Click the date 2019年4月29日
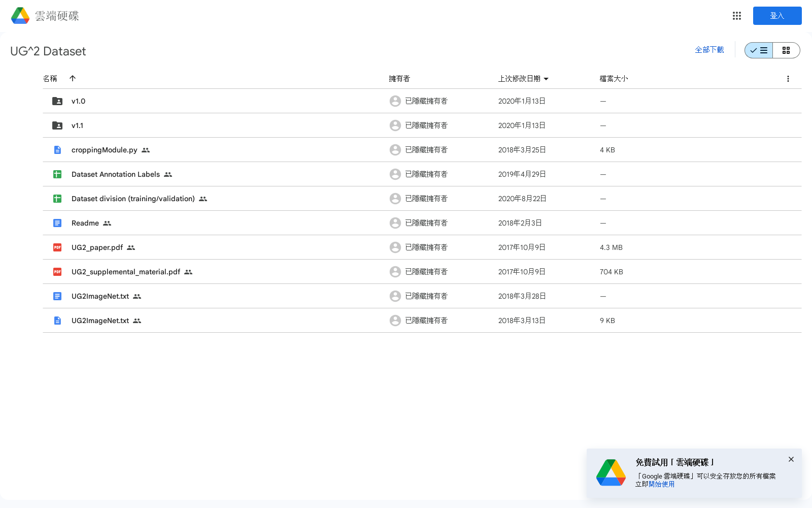The height and width of the screenshot is (508, 812). coord(522,174)
